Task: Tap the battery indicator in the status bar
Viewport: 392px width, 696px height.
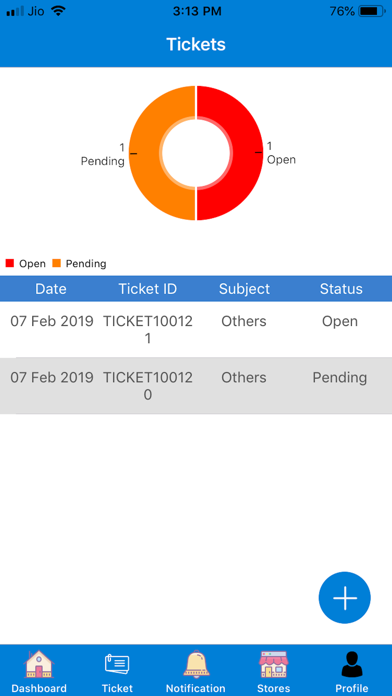Action: tap(372, 12)
